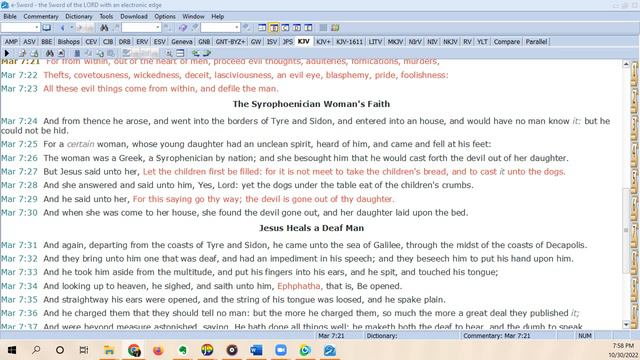Open the Compare tab
The height and width of the screenshot is (360, 640).
(x=507, y=42)
